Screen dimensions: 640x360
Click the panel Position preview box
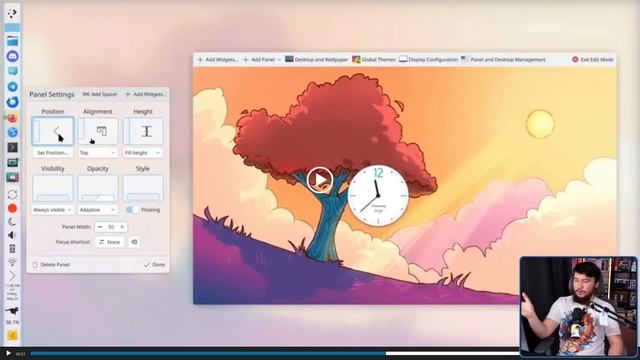tap(53, 131)
